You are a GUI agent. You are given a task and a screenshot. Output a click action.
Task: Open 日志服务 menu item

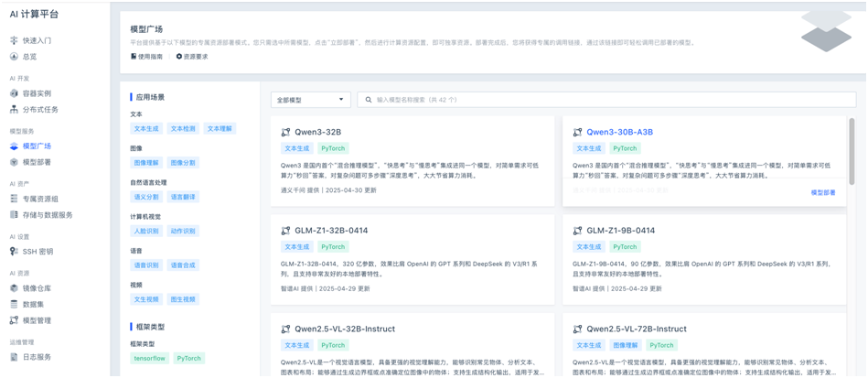coord(38,357)
